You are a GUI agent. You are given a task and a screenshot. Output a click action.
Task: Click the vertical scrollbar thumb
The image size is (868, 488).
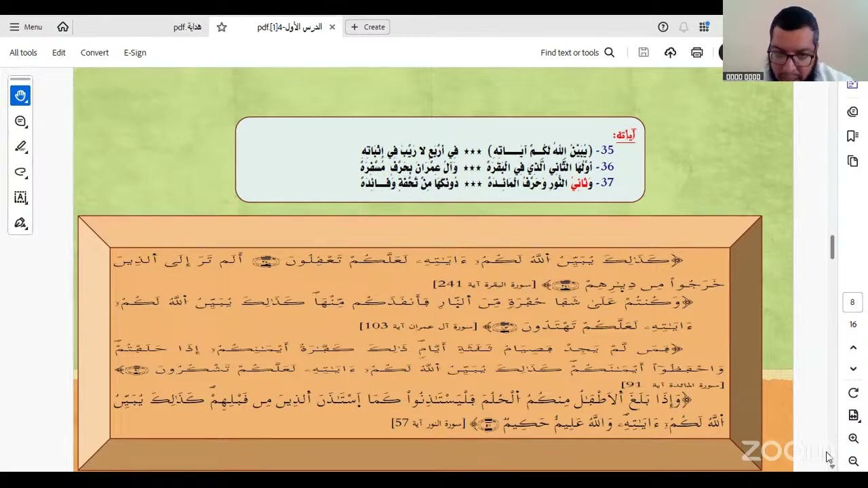tap(832, 247)
